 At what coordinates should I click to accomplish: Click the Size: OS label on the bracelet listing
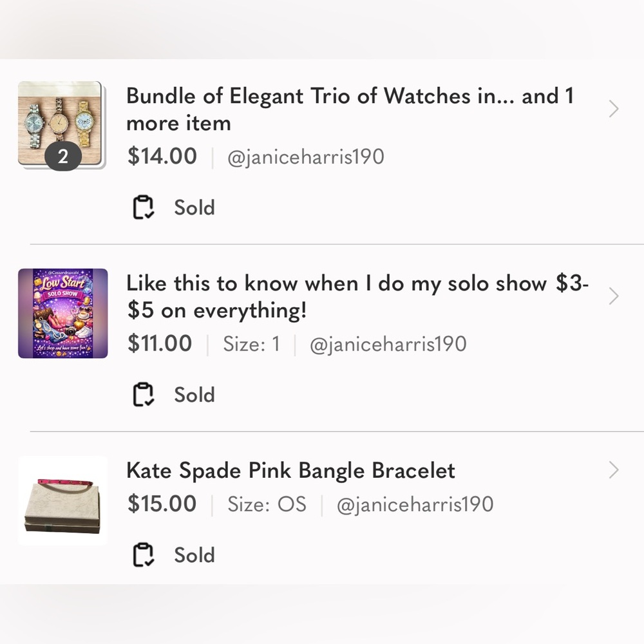[x=267, y=504]
